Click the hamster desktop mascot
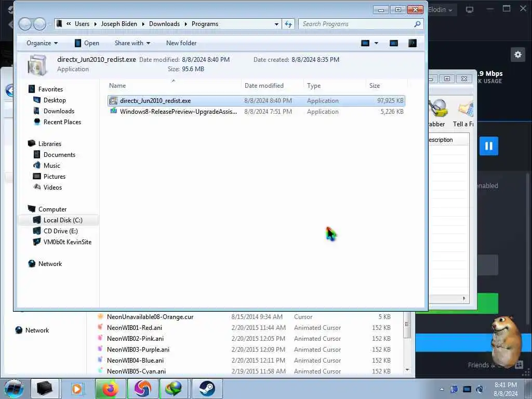This screenshot has height=399, width=532. coord(505,341)
